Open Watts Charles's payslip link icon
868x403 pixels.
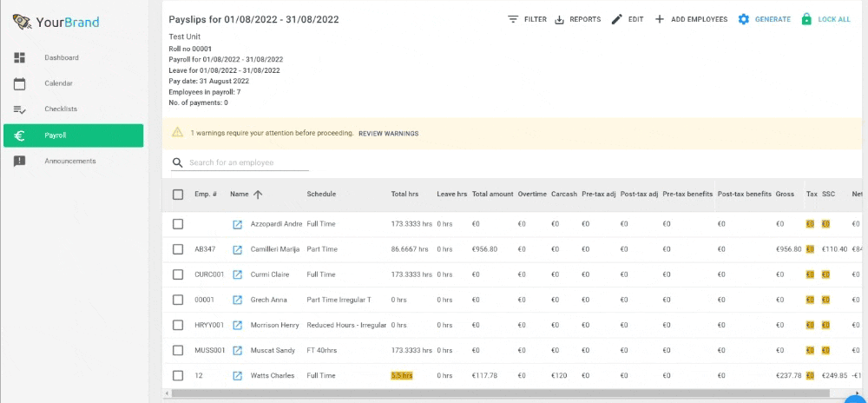(x=237, y=376)
